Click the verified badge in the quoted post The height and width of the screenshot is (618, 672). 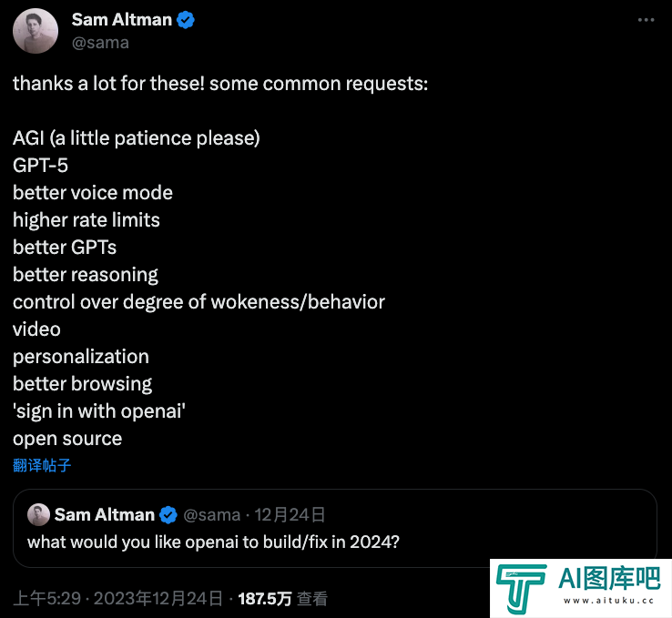click(168, 515)
